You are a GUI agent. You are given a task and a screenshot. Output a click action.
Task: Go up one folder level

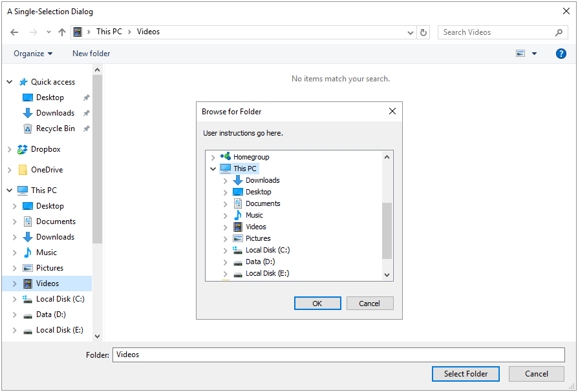tap(62, 32)
